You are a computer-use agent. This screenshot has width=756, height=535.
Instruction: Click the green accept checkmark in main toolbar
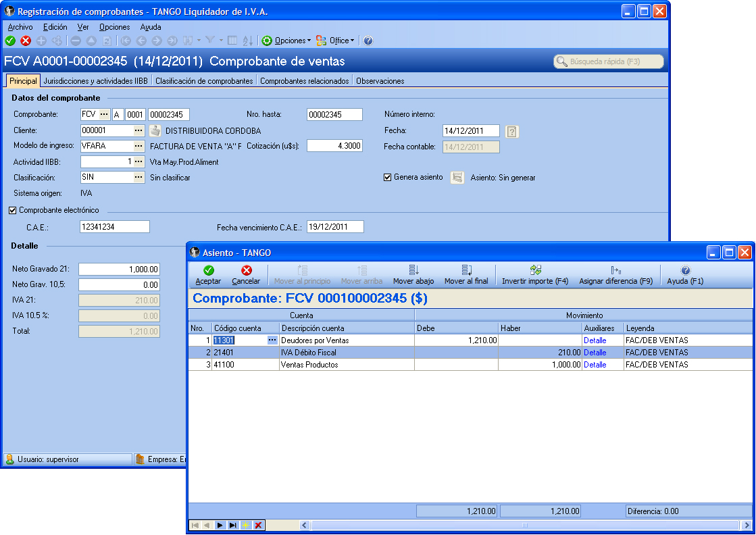click(10, 41)
